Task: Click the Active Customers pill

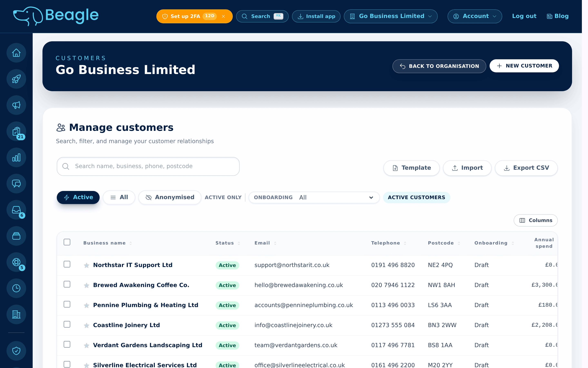Action: pos(416,197)
